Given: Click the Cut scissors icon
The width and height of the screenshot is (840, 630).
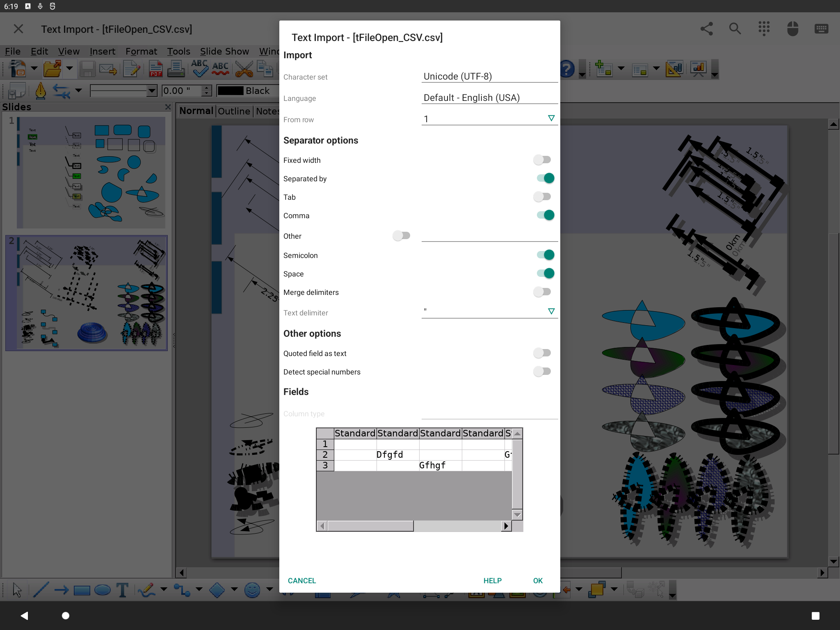Looking at the screenshot, I should tap(244, 68).
